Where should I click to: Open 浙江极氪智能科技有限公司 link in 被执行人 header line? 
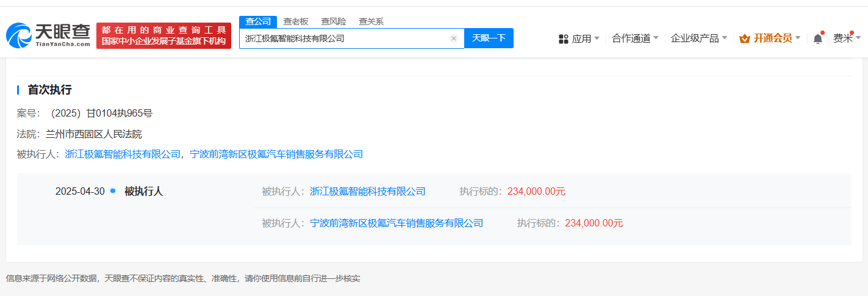point(123,154)
